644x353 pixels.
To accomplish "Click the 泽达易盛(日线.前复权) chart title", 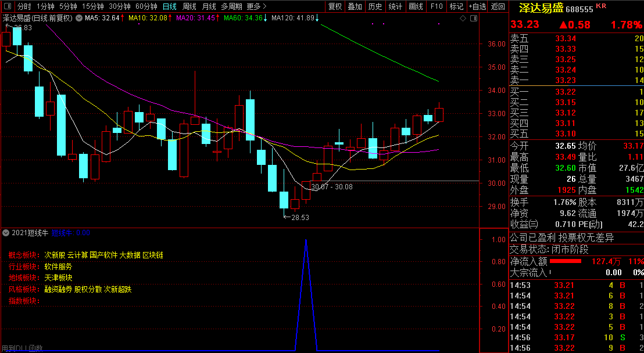I will point(37,18).
